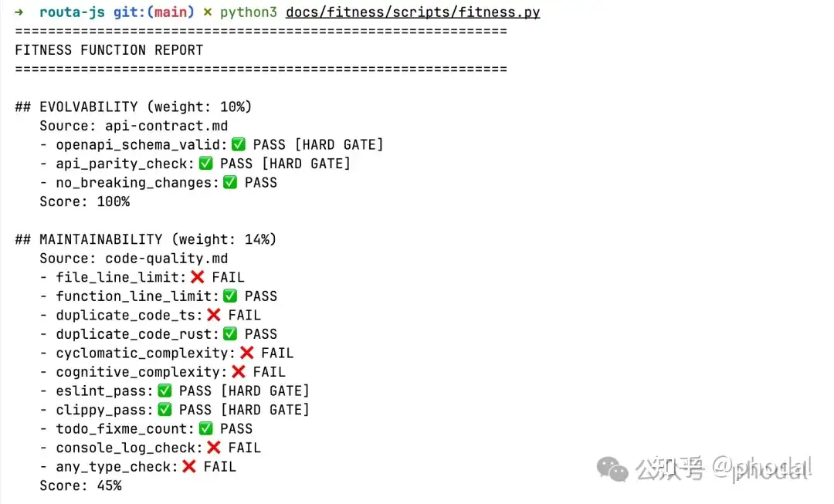Click the green check beside function_line_limit
834x504 pixels.
[x=230, y=296]
